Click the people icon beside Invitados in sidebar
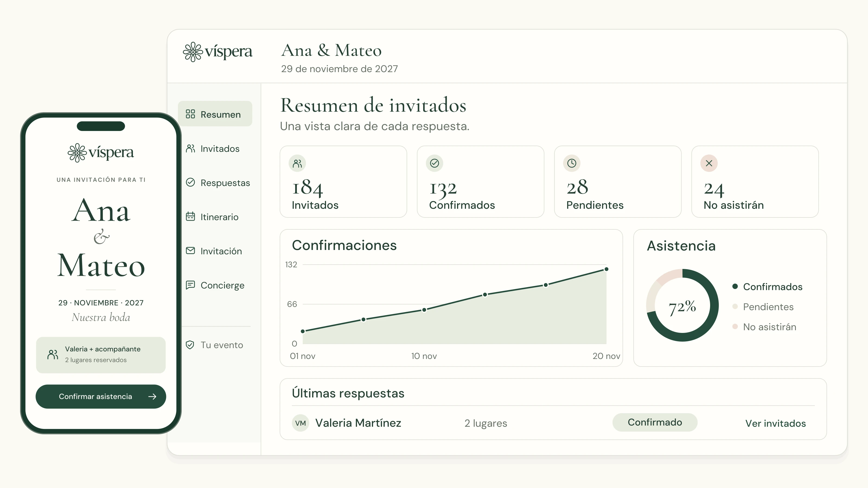Image resolution: width=868 pixels, height=488 pixels. (x=190, y=149)
